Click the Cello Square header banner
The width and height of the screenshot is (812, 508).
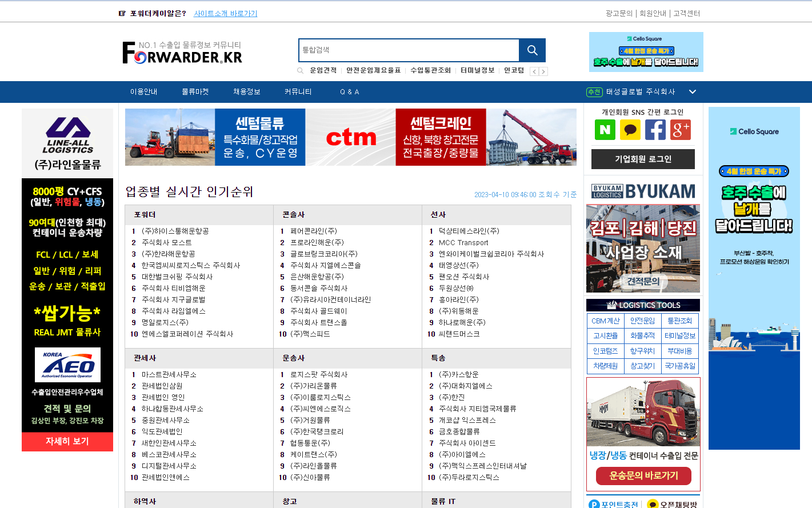[x=646, y=52]
